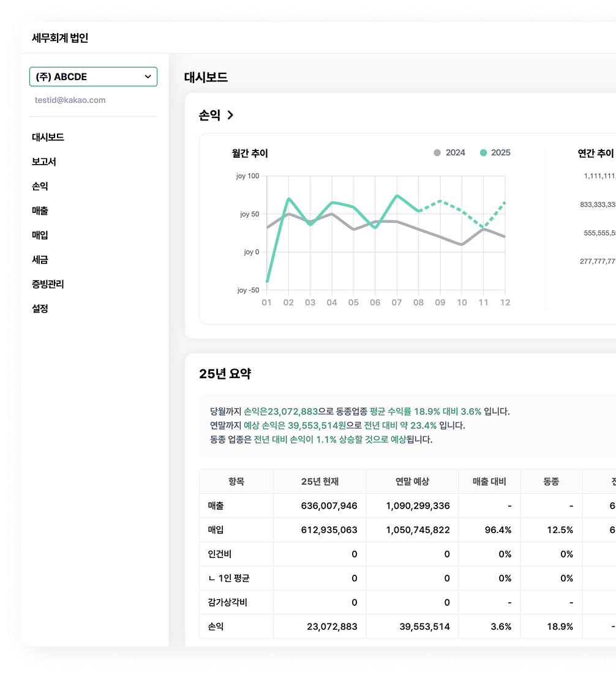616x675 pixels.
Task: Open the 매출 sidebar menu item
Action: pyautogui.click(x=40, y=211)
